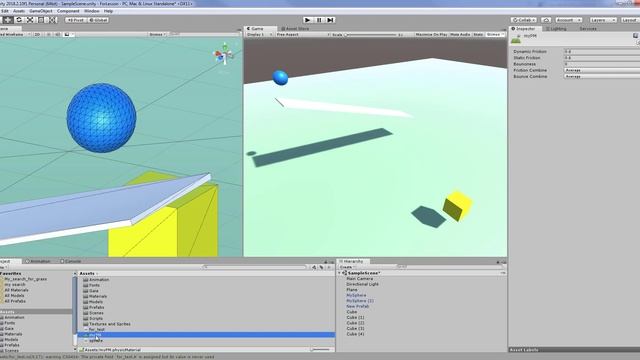Screen dimensions: 640x360
Task: Select Main Camera in Hierarchy
Action: (360, 278)
